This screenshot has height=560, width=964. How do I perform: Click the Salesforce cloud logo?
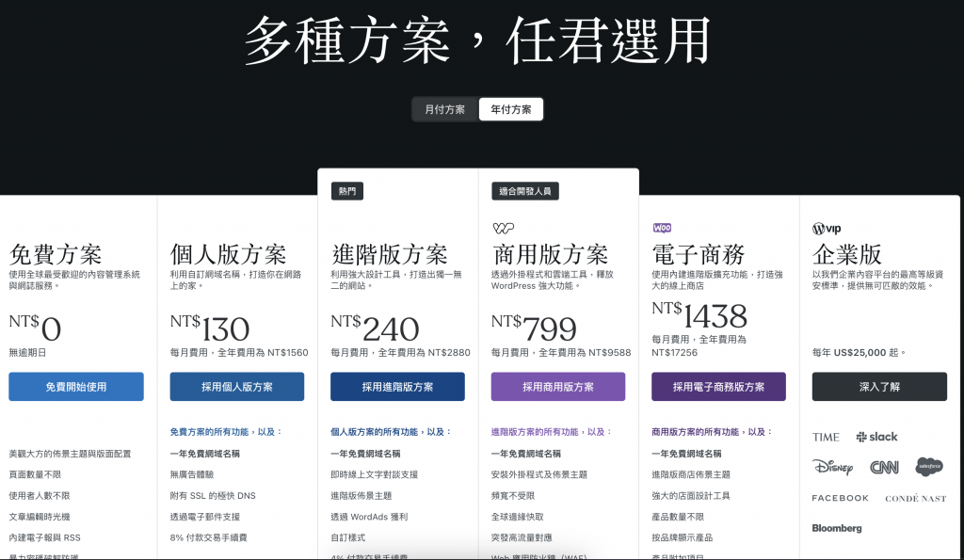[929, 467]
